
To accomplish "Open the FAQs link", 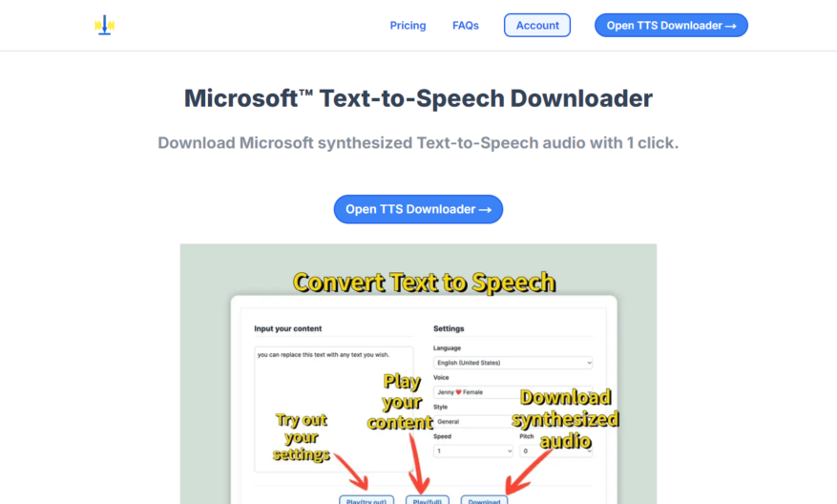I will (x=466, y=26).
